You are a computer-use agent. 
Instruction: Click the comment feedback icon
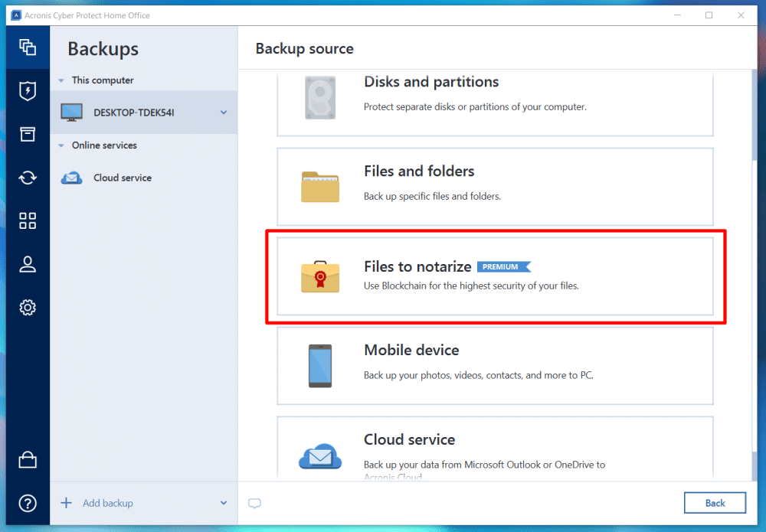(x=255, y=503)
